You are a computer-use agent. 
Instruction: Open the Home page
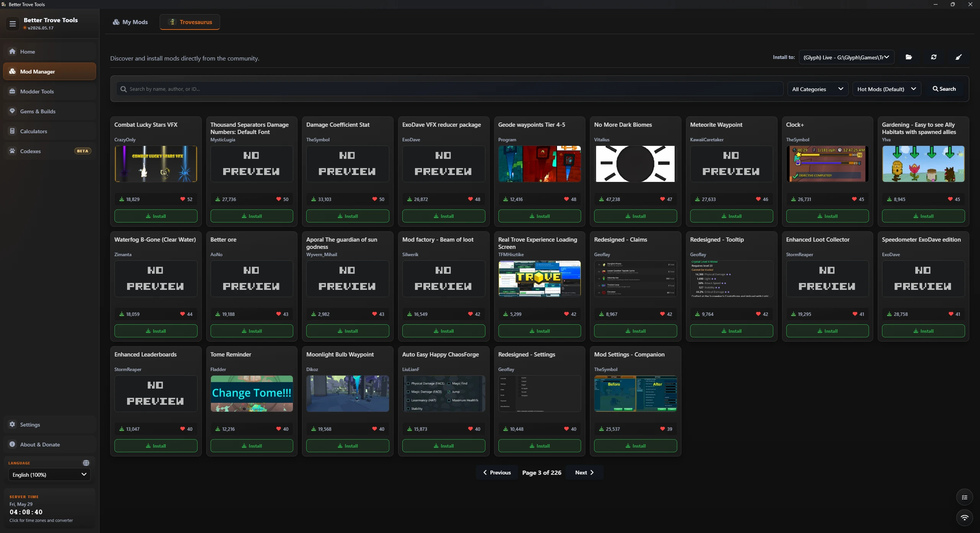pyautogui.click(x=49, y=51)
